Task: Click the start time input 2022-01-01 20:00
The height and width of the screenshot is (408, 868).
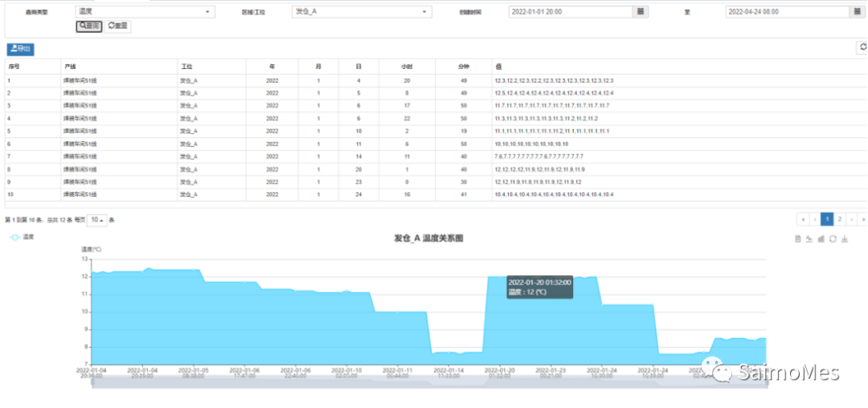Action: [x=571, y=12]
